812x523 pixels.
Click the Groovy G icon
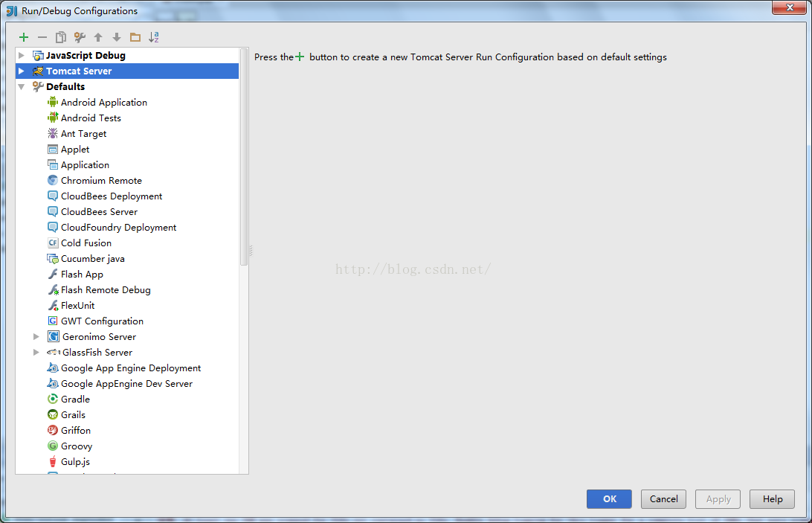pyautogui.click(x=53, y=446)
